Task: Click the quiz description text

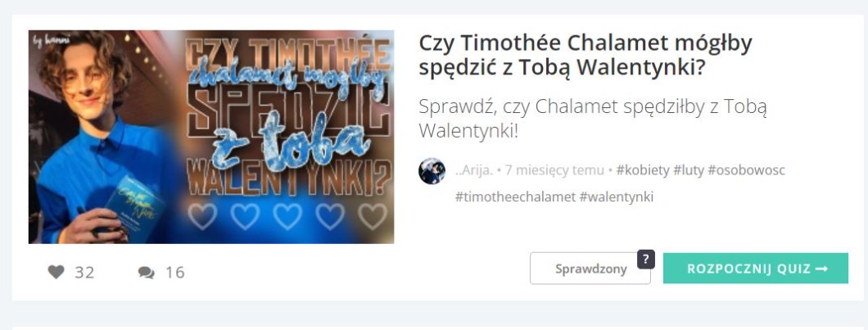Action: click(x=592, y=119)
